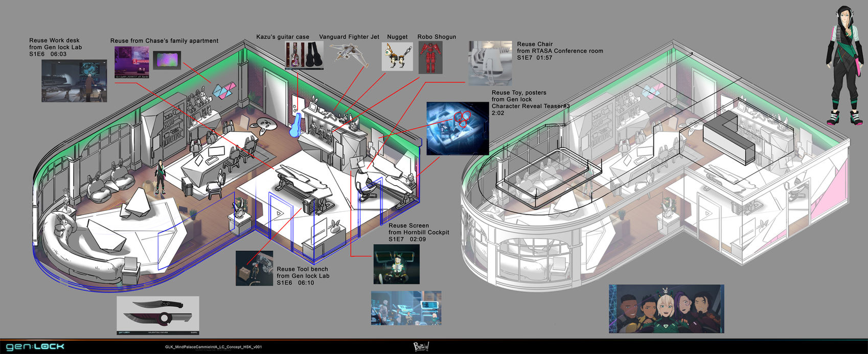Image resolution: width=868 pixels, height=354 pixels.
Task: Select the 'Kazu's guitar case' label
Action: pos(283,37)
